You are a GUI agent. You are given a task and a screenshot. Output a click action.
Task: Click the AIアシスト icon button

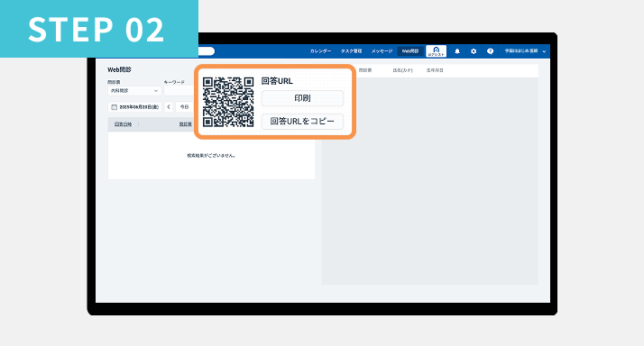coord(437,51)
